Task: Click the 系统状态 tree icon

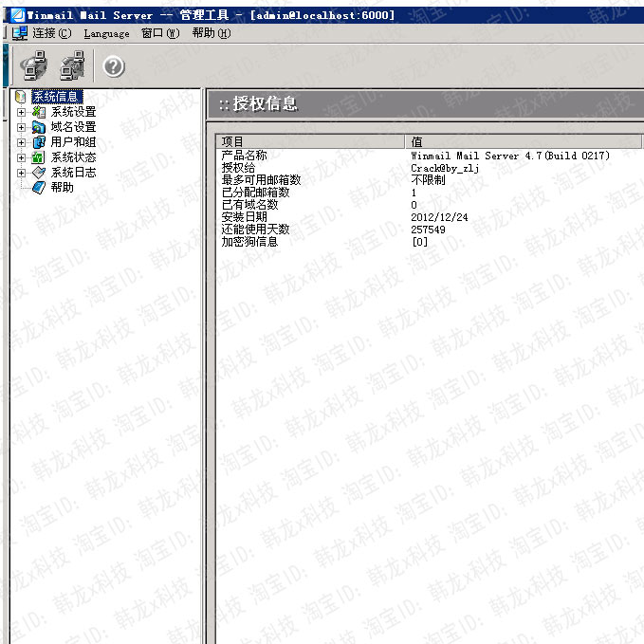Action: click(38, 157)
